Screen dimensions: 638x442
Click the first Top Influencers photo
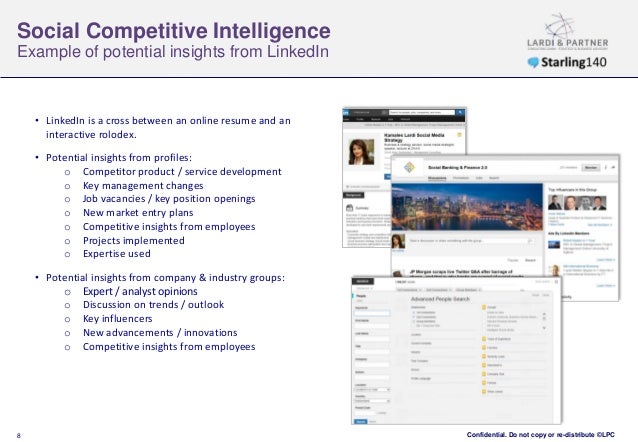pos(555,203)
